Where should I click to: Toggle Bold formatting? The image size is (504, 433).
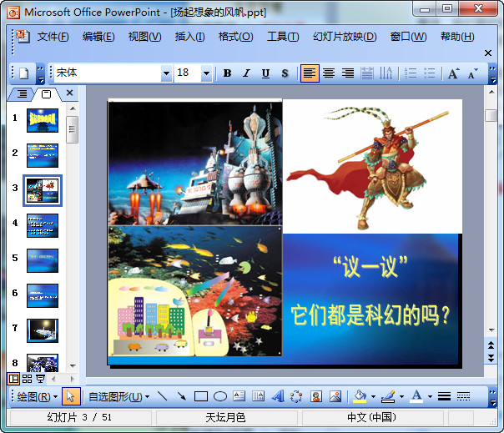[227, 73]
